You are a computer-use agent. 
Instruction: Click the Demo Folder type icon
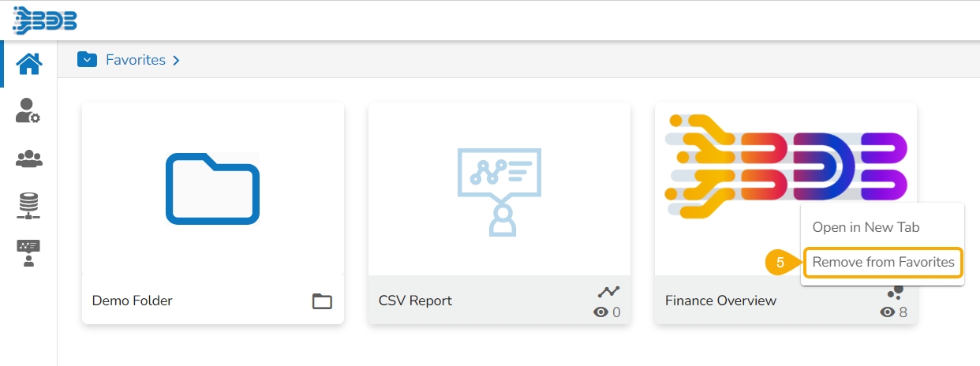tap(322, 301)
